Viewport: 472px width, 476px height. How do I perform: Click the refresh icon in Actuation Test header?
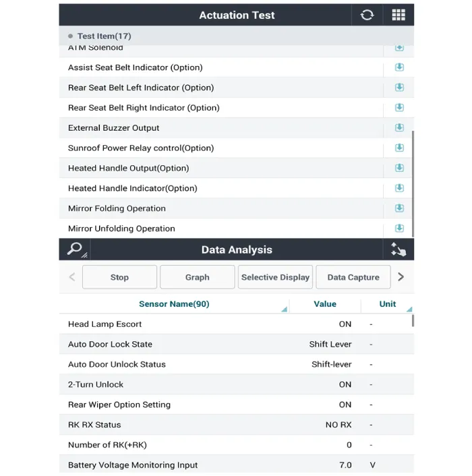click(x=367, y=15)
